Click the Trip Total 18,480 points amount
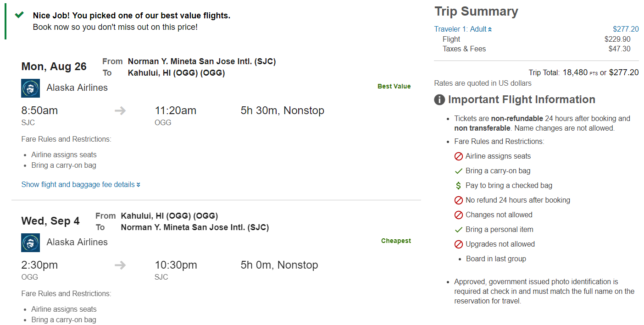 (x=575, y=72)
